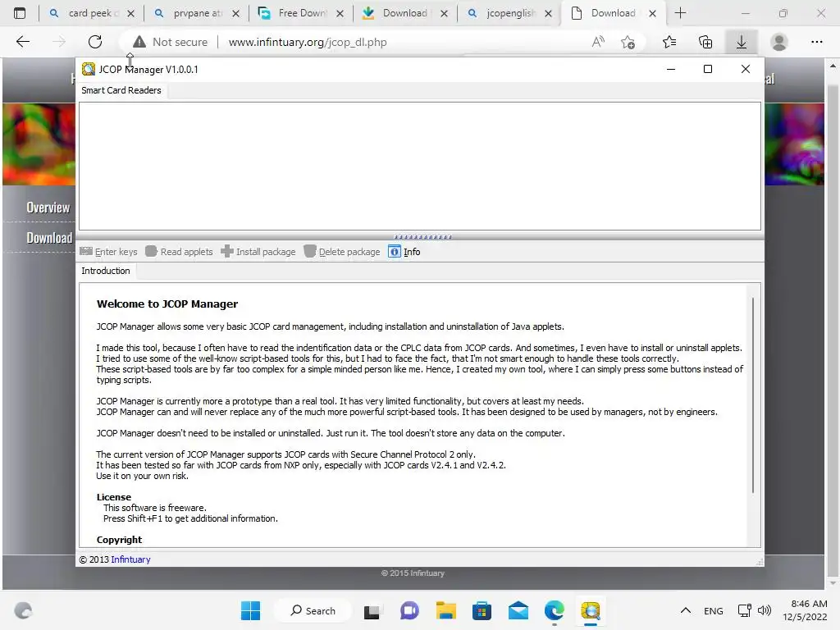Close the card peek browser tab
This screenshot has height=630, width=840.
point(130,13)
